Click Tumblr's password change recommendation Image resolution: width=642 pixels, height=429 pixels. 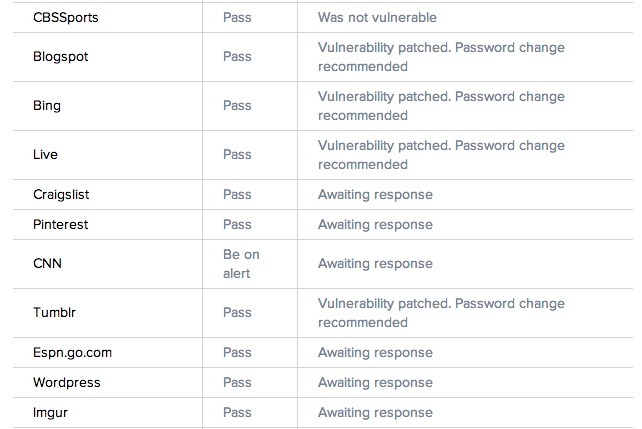[441, 313]
